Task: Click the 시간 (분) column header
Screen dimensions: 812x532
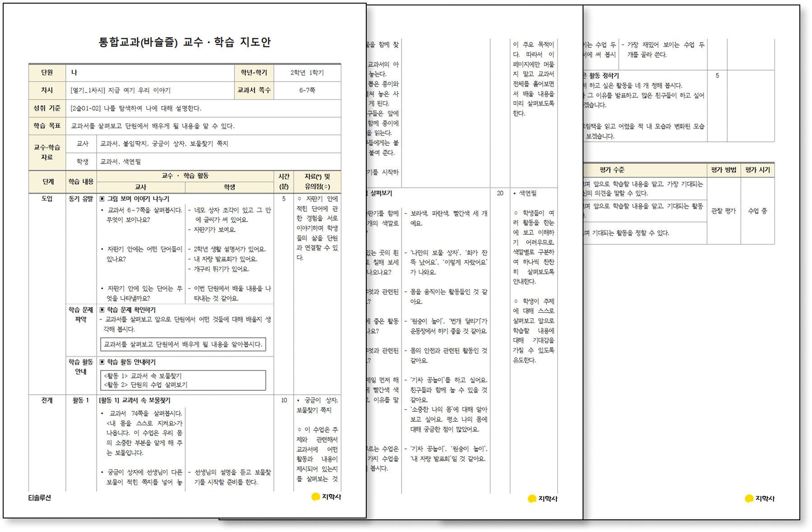Action: (x=284, y=182)
